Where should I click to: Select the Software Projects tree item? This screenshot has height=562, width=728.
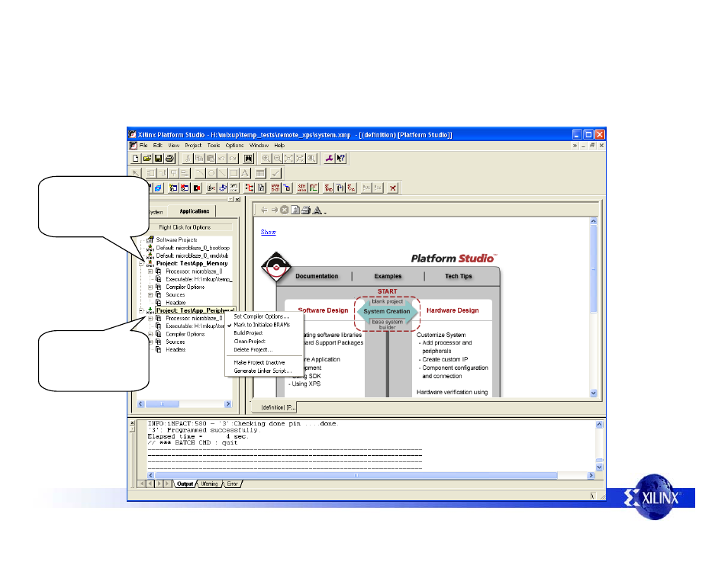tap(176, 240)
